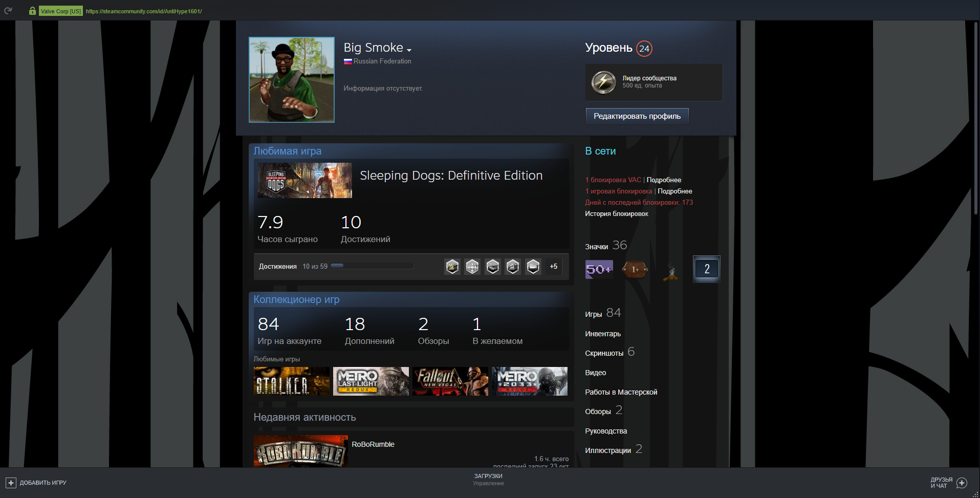Open the RoBoRumble title link
The height and width of the screenshot is (498, 980).
coord(373,444)
